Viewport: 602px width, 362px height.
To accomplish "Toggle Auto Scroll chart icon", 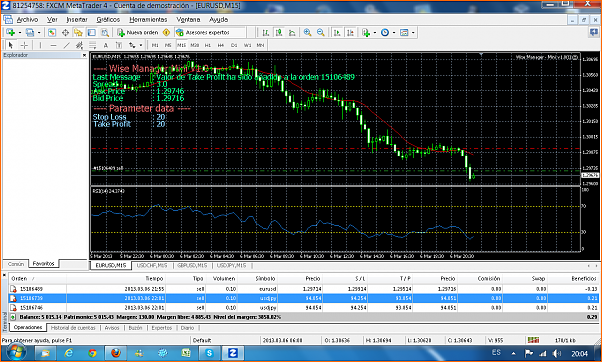I will click(x=337, y=33).
